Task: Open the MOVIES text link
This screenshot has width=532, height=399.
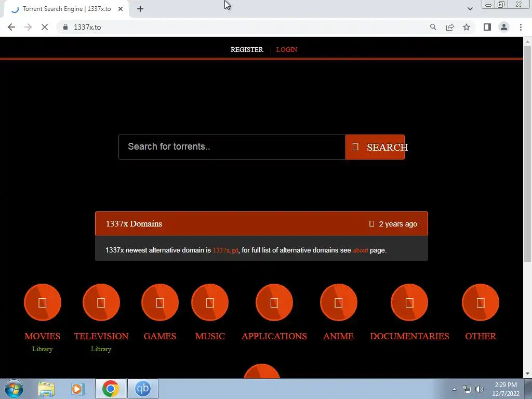Action: pyautogui.click(x=43, y=336)
